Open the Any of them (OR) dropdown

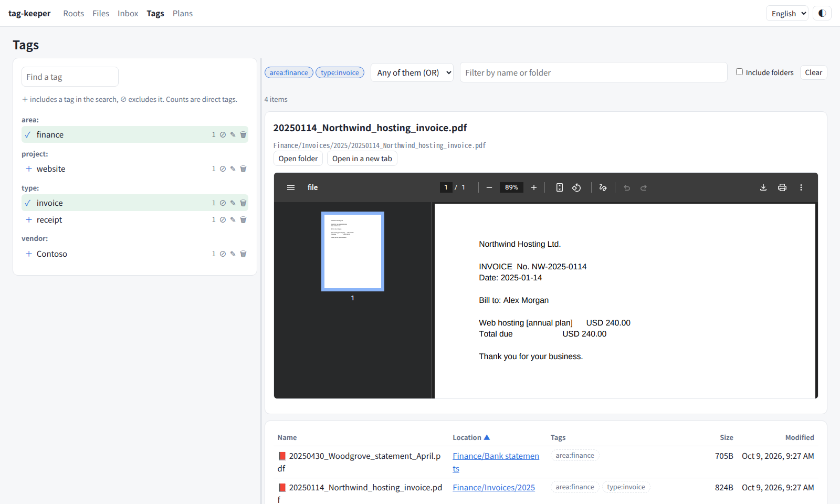pyautogui.click(x=412, y=72)
